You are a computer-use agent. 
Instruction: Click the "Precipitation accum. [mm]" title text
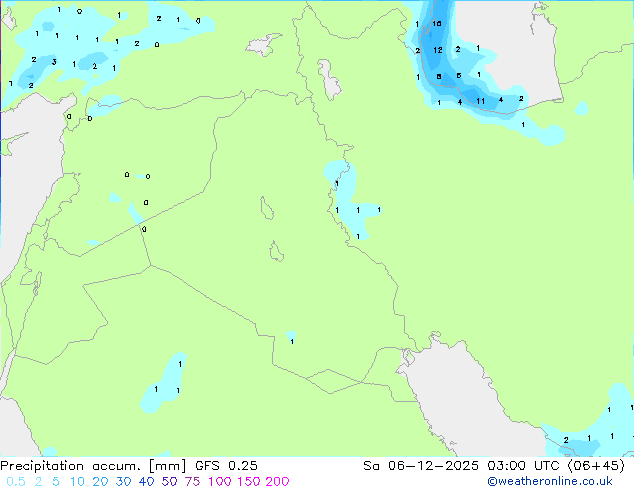[93, 466]
